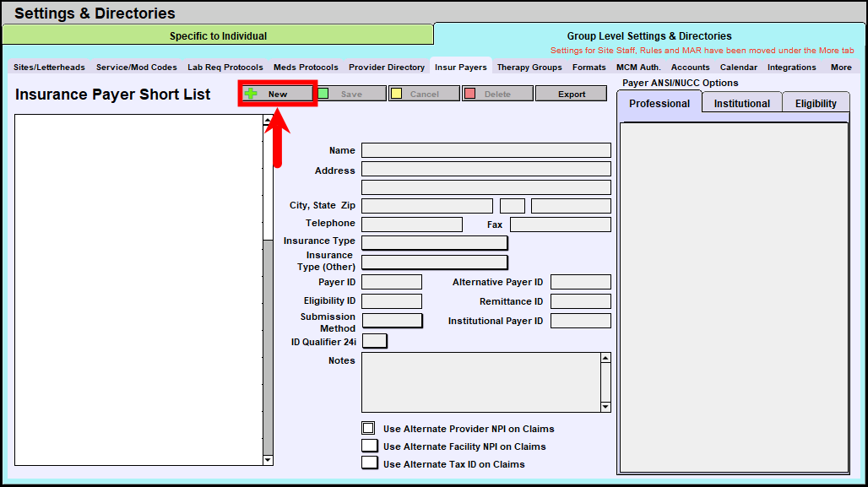868x487 pixels.
Task: Click the red Delete button
Action: coord(497,94)
